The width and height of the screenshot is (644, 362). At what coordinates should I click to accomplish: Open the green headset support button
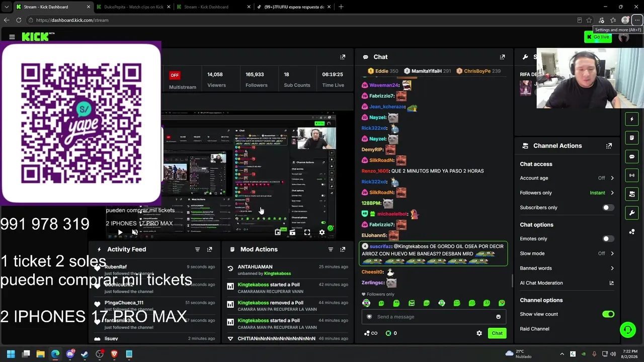[x=627, y=330]
